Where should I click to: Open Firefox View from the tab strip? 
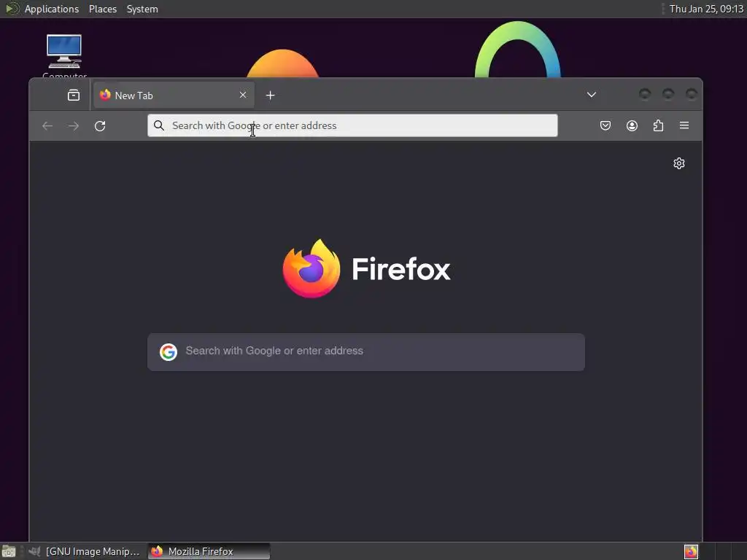pyautogui.click(x=74, y=96)
